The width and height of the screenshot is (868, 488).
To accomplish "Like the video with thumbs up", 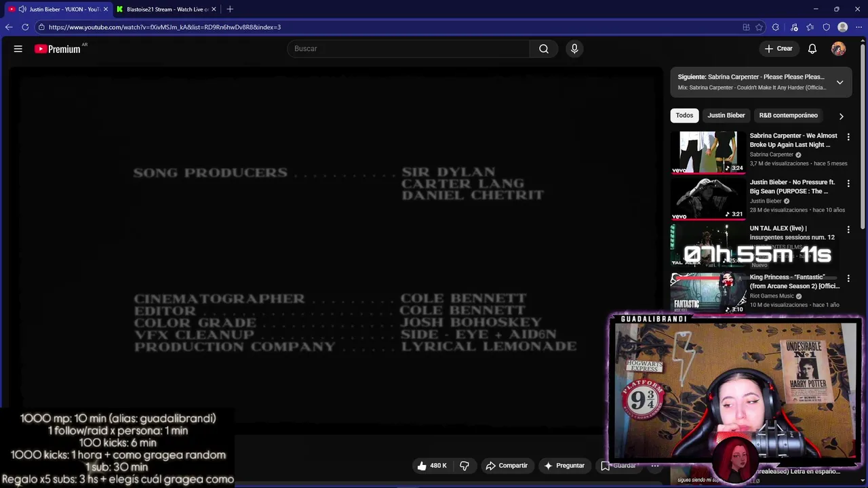I will click(432, 466).
